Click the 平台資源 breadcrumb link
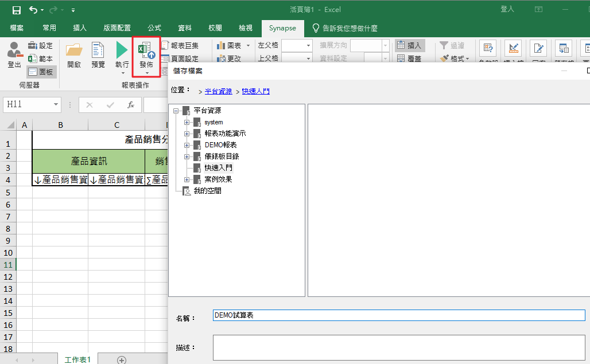 pos(218,91)
